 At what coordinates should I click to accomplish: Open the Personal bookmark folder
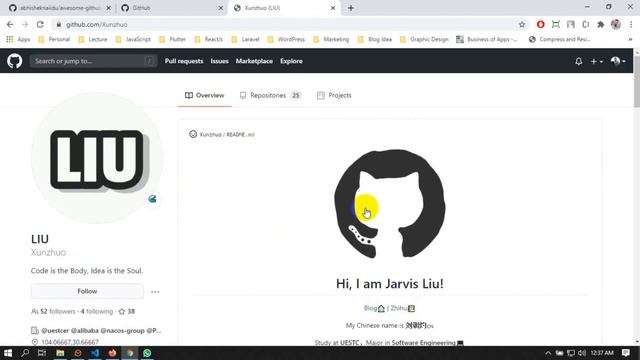coord(54,40)
